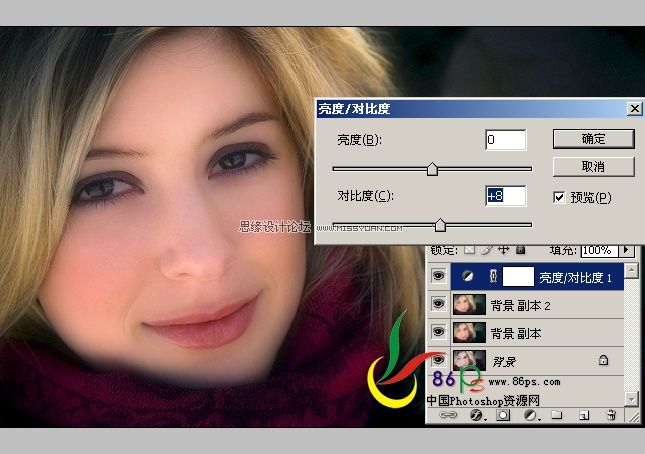Click the link layers icon in Layers panel
Viewport: 645px width, 454px height.
click(448, 415)
